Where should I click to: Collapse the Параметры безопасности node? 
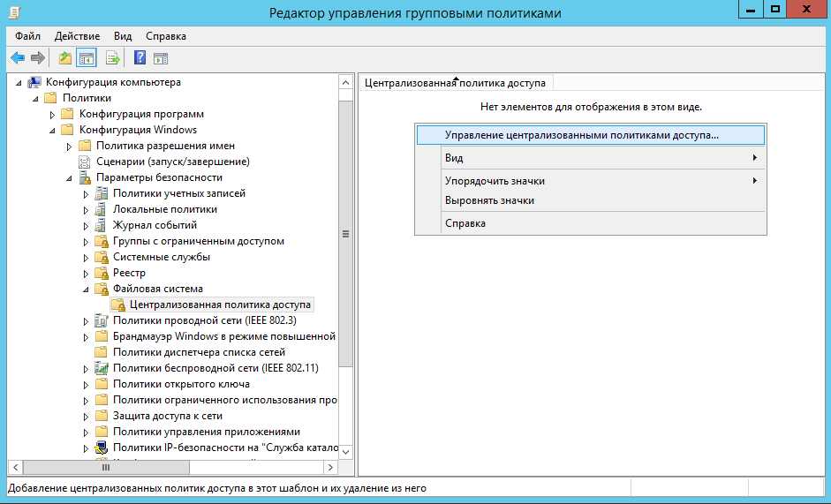[69, 178]
